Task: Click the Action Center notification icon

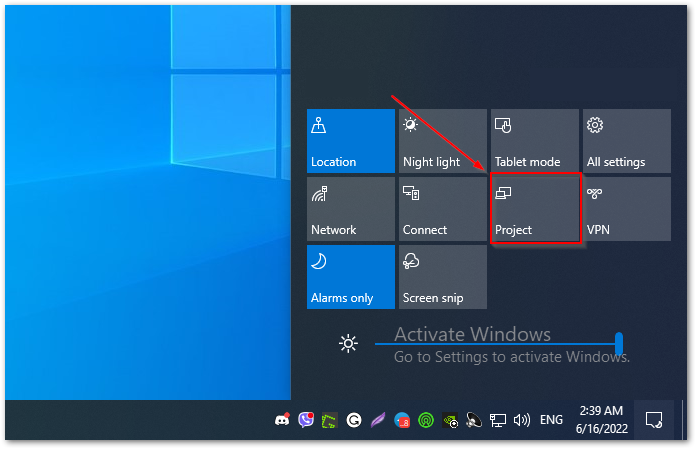Action: (x=654, y=420)
